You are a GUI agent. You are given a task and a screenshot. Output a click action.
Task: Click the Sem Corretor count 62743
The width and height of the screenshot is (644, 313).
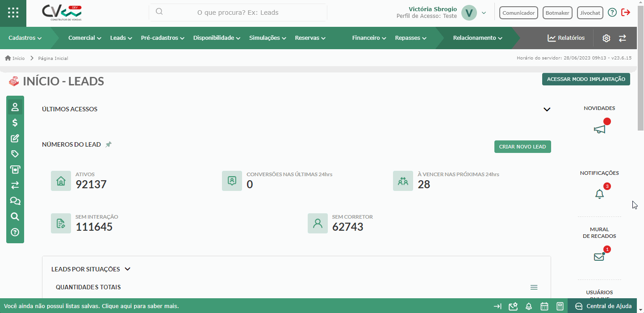point(348,227)
